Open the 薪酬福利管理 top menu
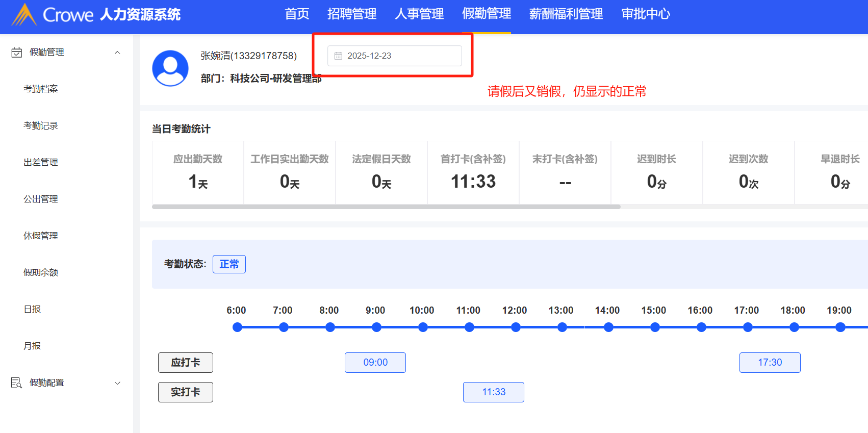 (x=566, y=14)
